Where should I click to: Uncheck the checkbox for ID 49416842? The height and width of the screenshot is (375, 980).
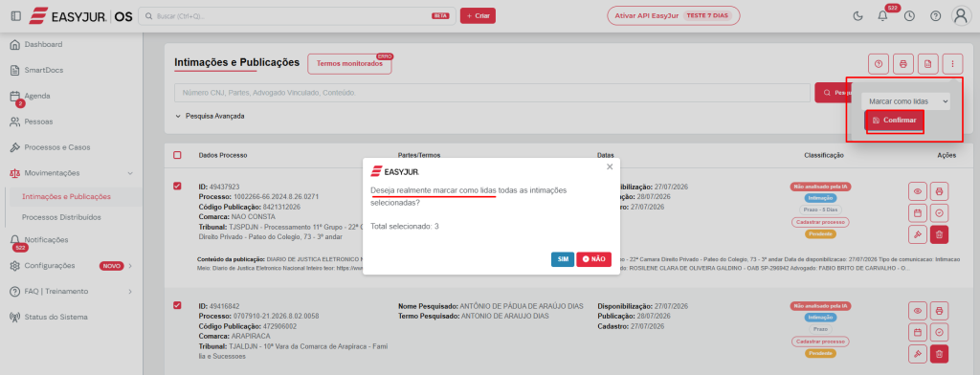[x=177, y=305]
